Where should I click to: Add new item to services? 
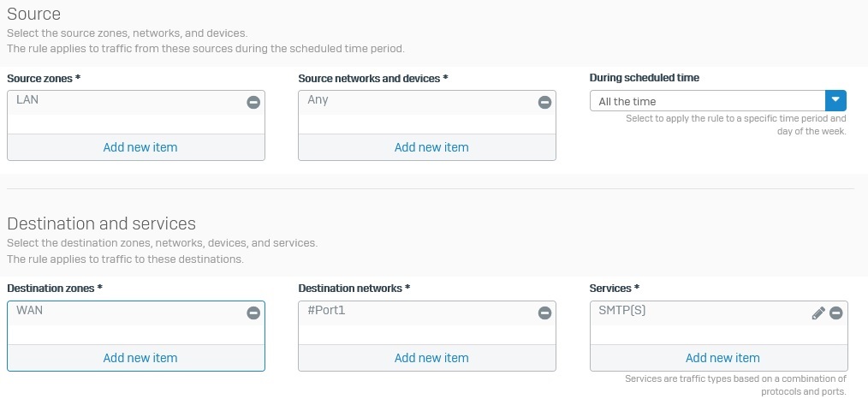point(722,358)
